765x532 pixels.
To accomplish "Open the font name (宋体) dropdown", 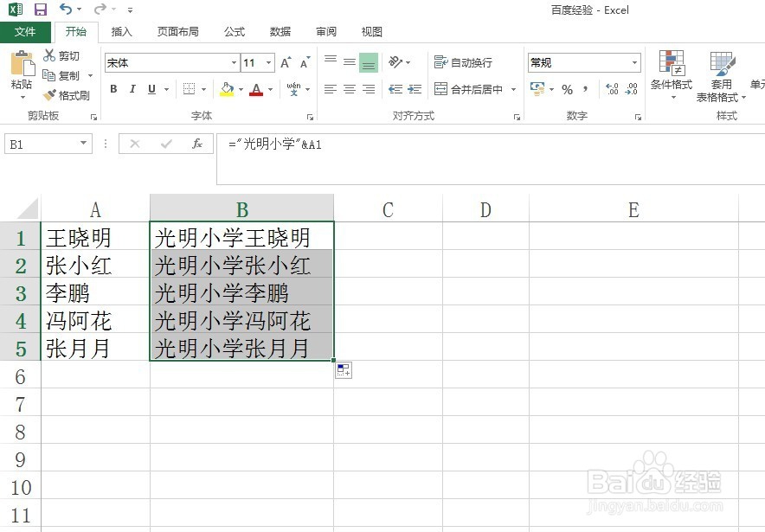I will coord(234,62).
